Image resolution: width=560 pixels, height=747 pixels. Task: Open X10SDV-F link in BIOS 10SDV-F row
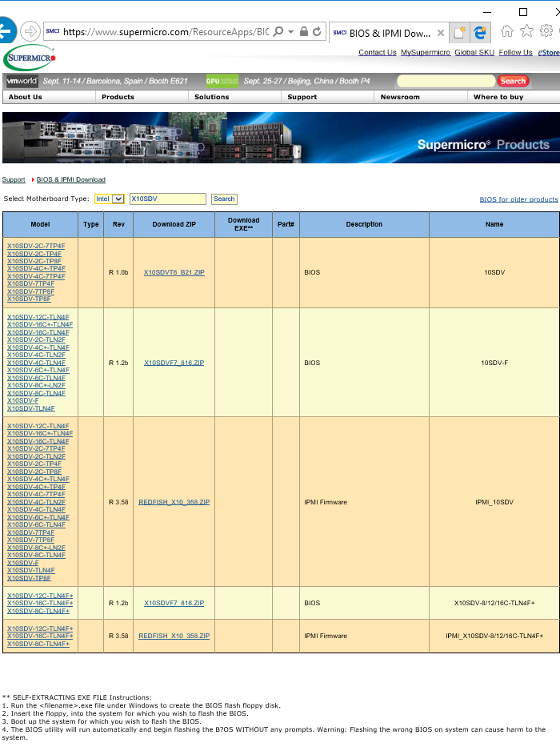tap(23, 400)
